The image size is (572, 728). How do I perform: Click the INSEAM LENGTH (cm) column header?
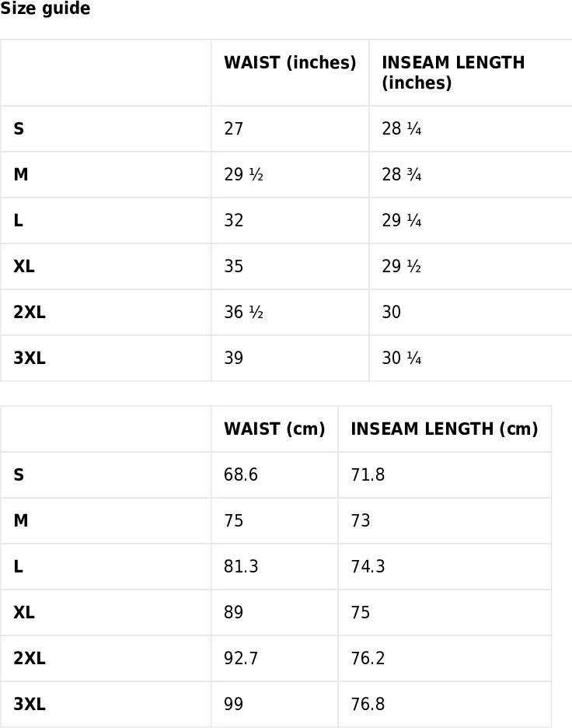[445, 429]
